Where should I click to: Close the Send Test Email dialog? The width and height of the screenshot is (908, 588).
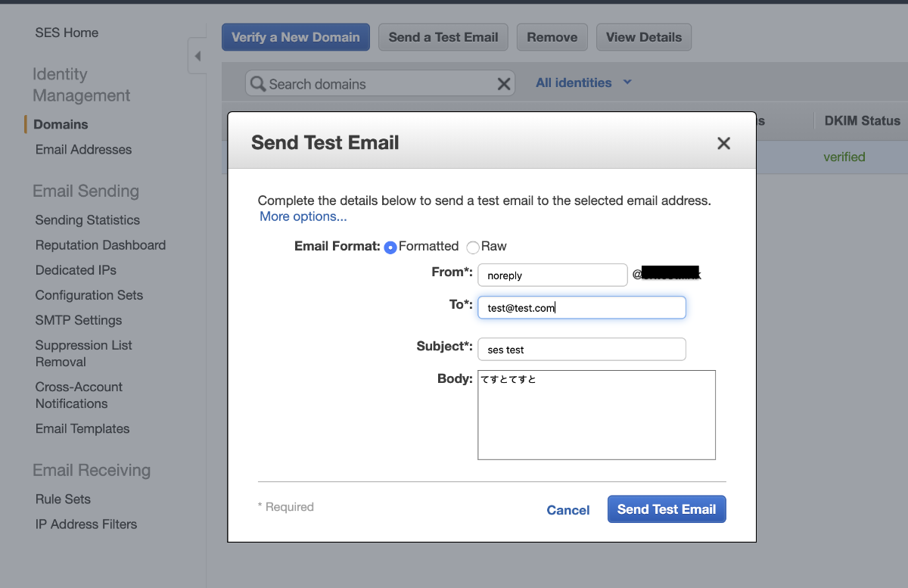point(723,143)
